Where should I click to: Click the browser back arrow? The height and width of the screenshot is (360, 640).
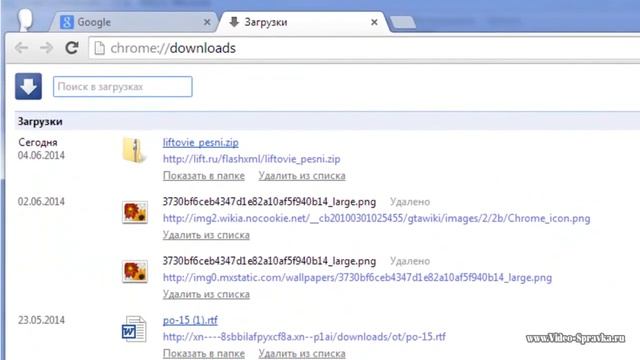pos(21,48)
